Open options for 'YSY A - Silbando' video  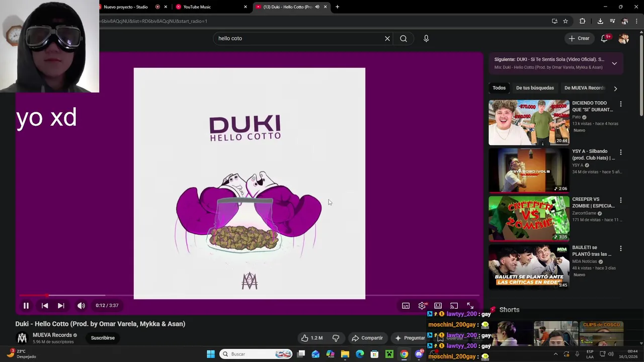620,152
